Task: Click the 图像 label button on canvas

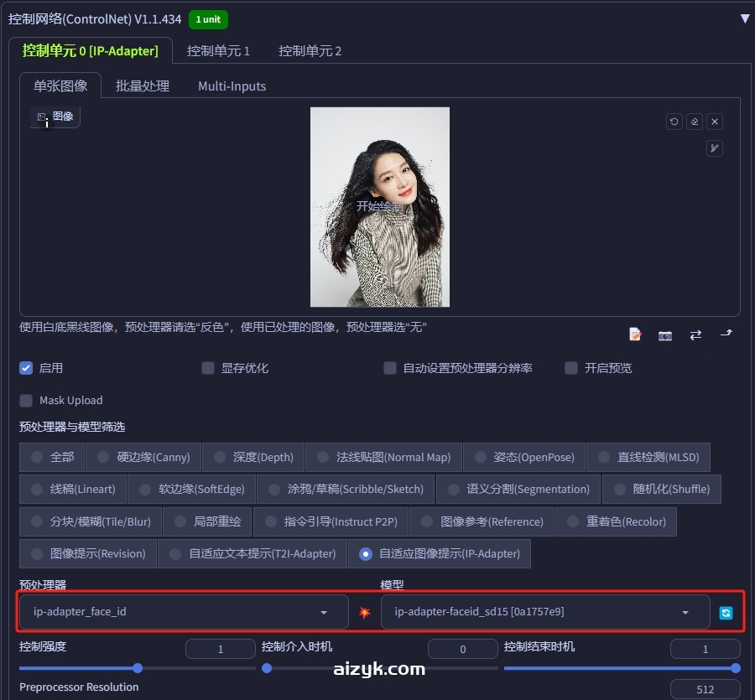Action: click(55, 117)
